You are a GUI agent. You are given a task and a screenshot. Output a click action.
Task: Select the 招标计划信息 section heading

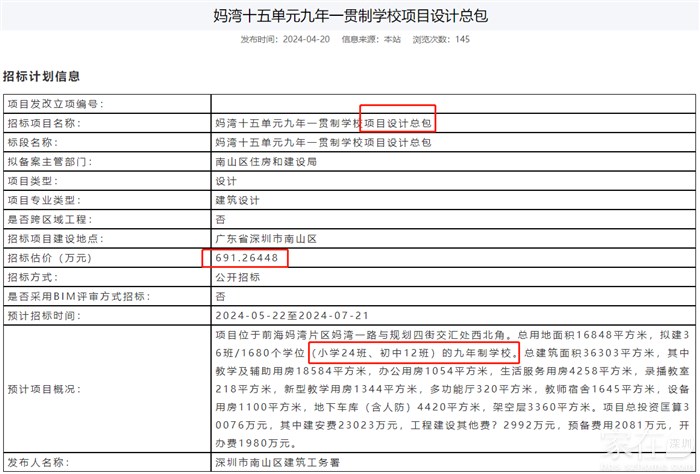[x=41, y=76]
